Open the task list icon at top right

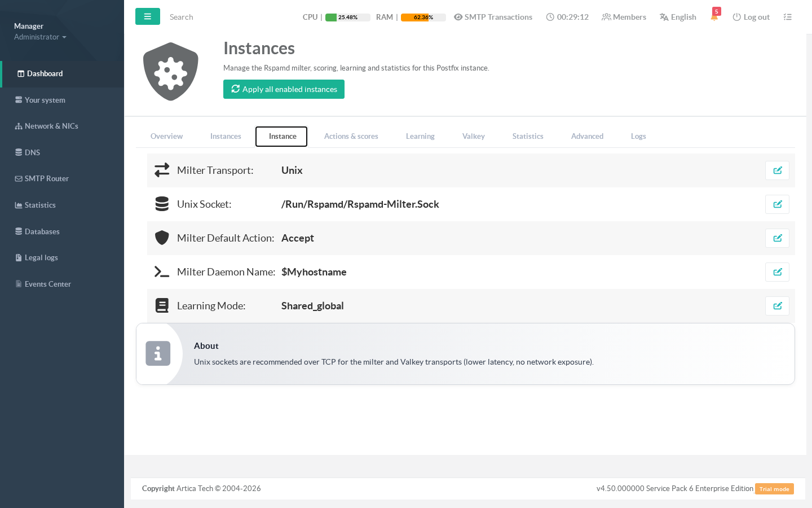[x=788, y=17]
